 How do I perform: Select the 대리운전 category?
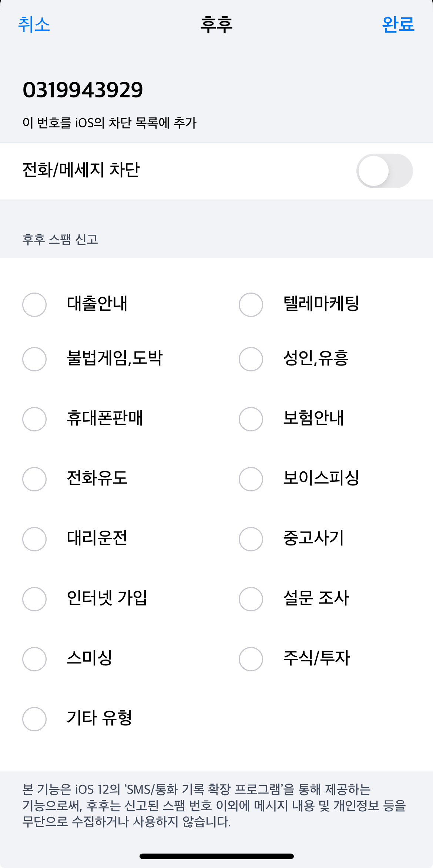pyautogui.click(x=34, y=539)
